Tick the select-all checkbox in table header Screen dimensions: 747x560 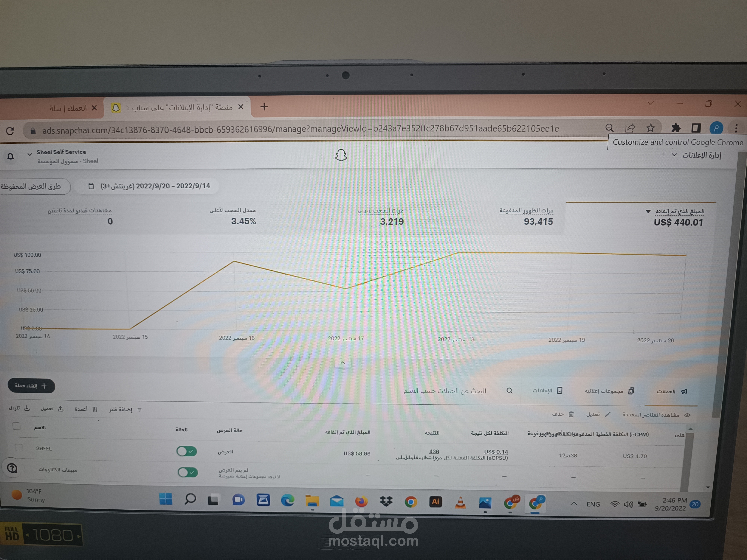[x=17, y=426]
